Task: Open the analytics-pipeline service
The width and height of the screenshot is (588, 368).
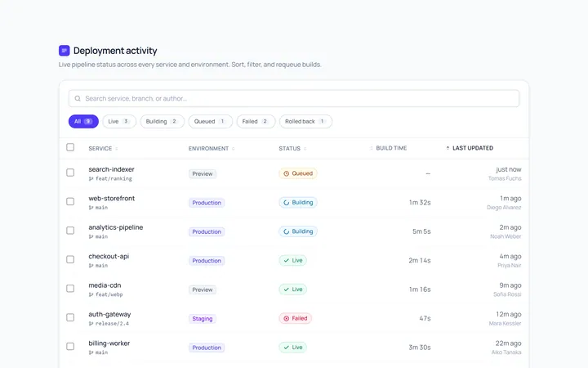Action: pyautogui.click(x=115, y=227)
